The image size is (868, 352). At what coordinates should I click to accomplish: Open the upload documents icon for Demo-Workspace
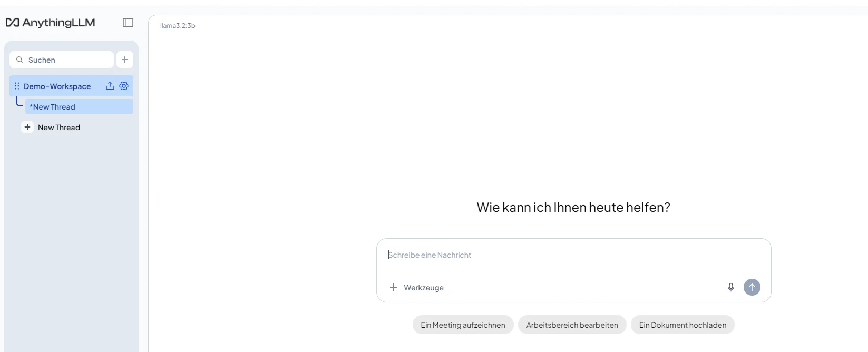point(110,86)
